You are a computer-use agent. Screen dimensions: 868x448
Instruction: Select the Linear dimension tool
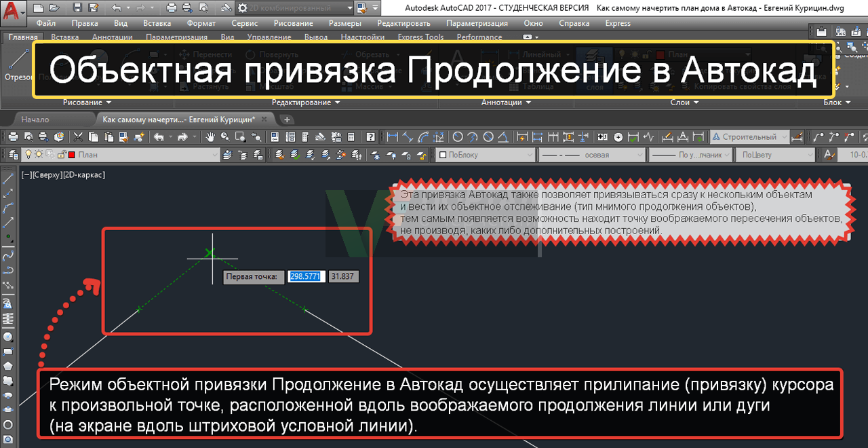pos(393,136)
